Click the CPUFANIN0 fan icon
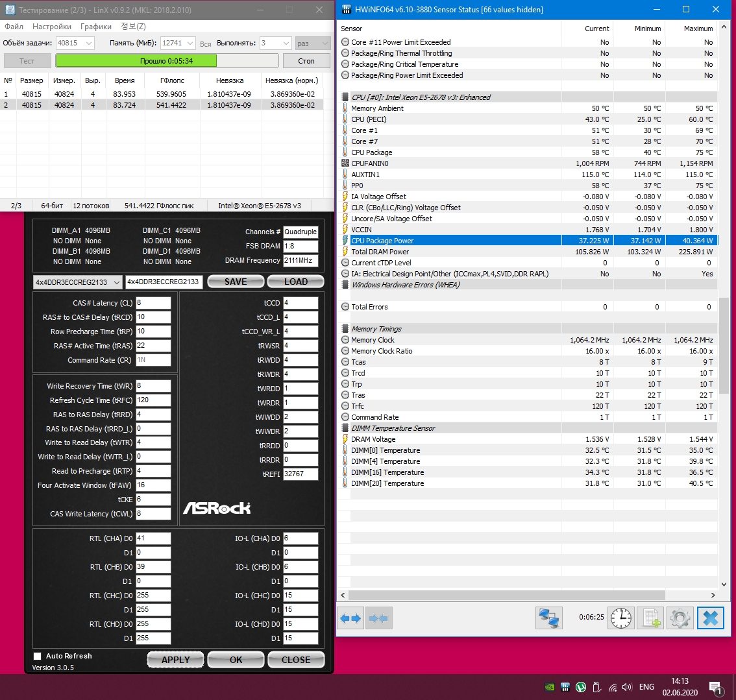736x700 pixels. tap(345, 163)
